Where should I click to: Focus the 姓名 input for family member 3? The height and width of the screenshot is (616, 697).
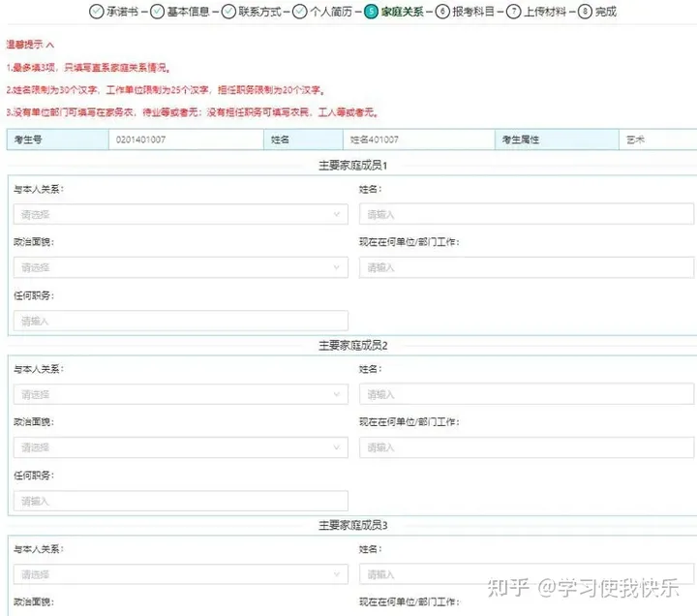[527, 574]
